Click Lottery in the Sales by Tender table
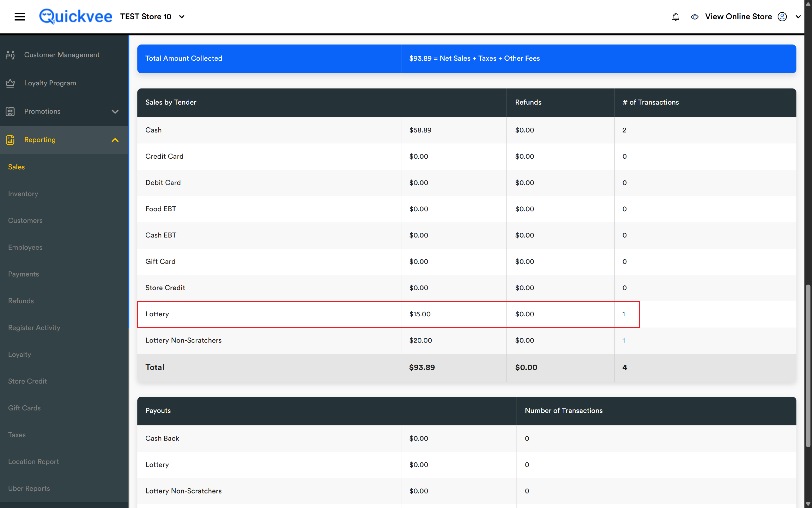The width and height of the screenshot is (812, 508). (157, 314)
